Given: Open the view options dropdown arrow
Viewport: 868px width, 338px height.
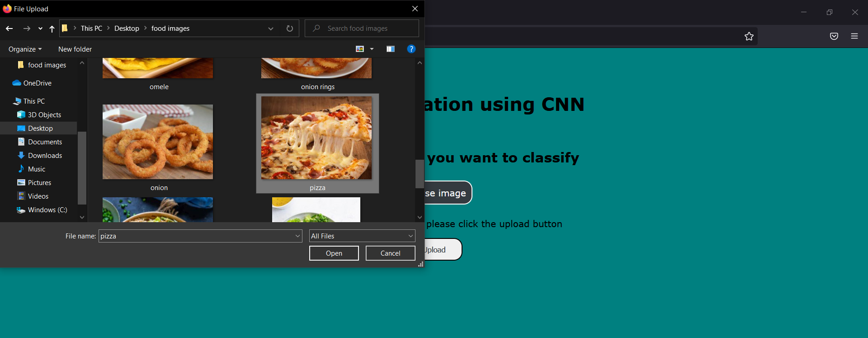Looking at the screenshot, I should [x=372, y=49].
